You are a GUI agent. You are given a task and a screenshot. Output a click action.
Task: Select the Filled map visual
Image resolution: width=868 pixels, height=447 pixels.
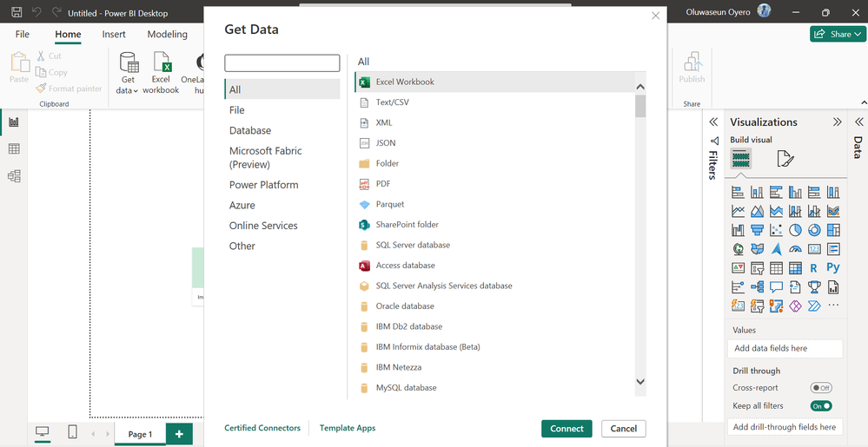757,249
